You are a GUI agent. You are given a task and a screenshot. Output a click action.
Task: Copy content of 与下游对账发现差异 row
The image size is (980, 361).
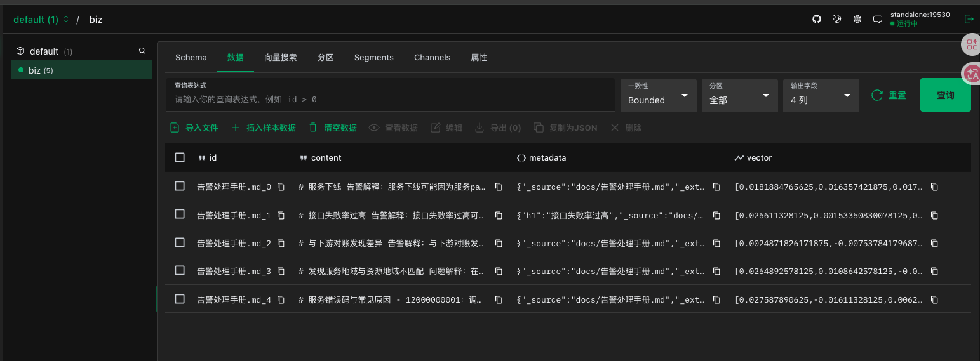tap(499, 243)
